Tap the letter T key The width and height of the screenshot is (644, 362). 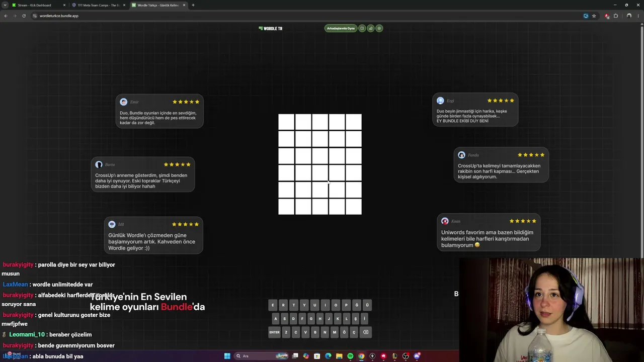click(x=294, y=305)
